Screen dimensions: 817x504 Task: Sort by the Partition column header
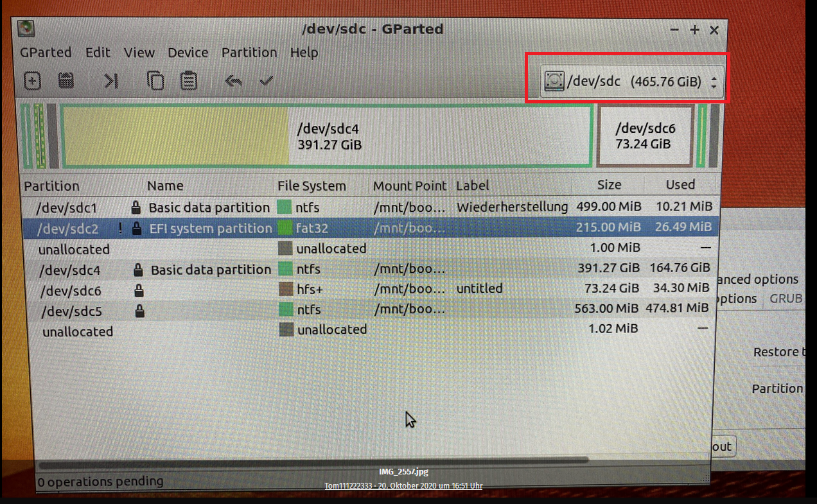click(x=51, y=186)
